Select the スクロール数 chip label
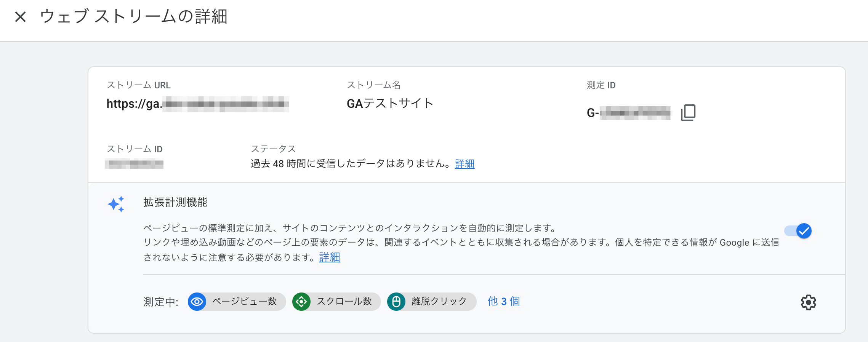Screen dimensions: 868x342 tap(344, 301)
